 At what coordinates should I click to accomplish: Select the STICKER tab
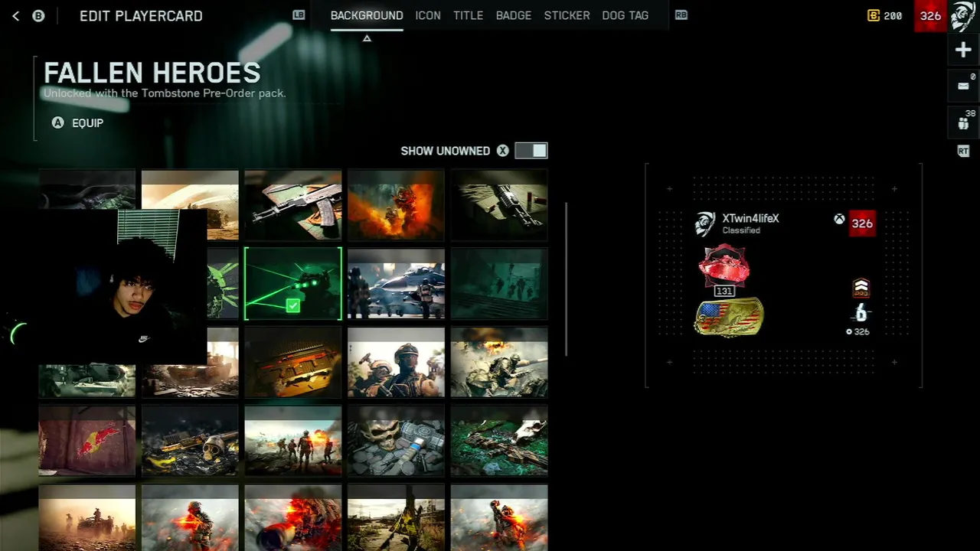(567, 15)
